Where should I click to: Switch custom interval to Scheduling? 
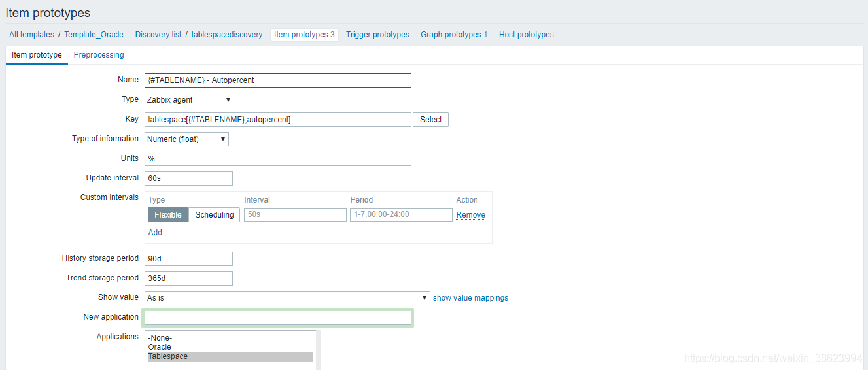coord(214,215)
